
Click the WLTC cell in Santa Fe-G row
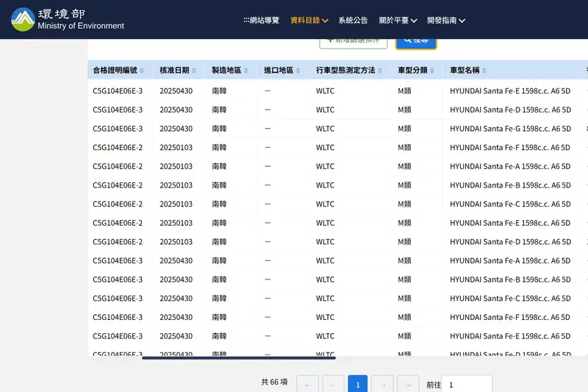click(325, 129)
